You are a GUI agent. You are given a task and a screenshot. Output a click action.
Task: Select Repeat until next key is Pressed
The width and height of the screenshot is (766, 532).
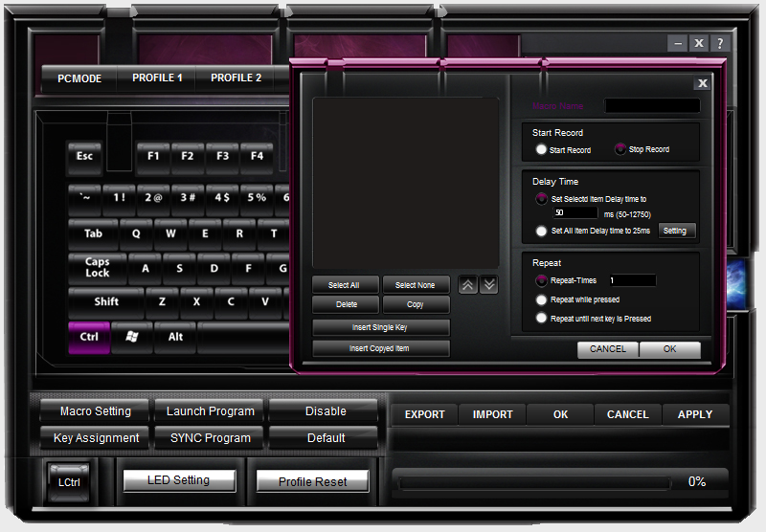pos(542,318)
